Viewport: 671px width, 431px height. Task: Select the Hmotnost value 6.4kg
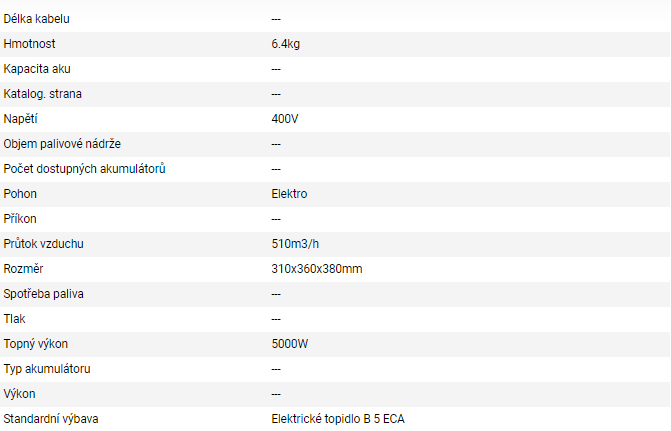click(285, 44)
